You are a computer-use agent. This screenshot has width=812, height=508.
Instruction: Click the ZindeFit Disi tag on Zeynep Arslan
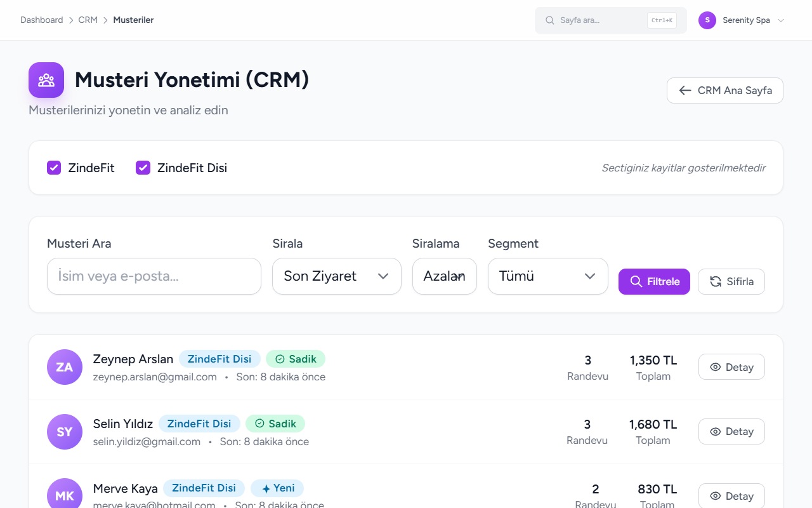point(219,359)
